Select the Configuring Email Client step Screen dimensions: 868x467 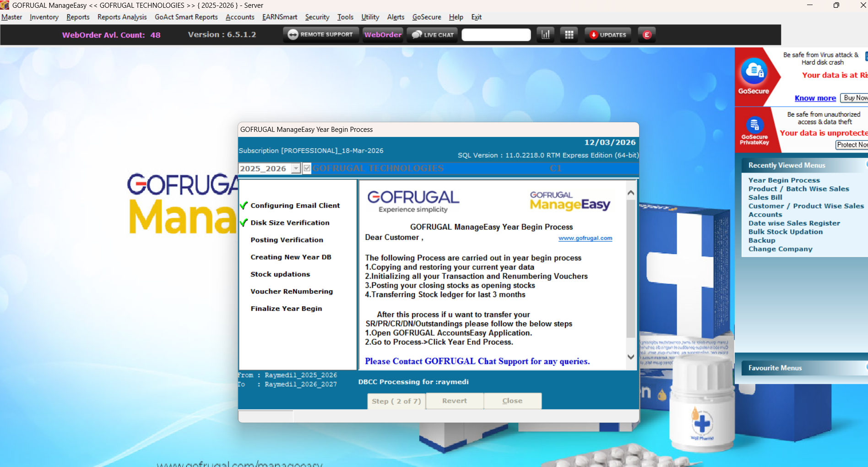coord(295,206)
